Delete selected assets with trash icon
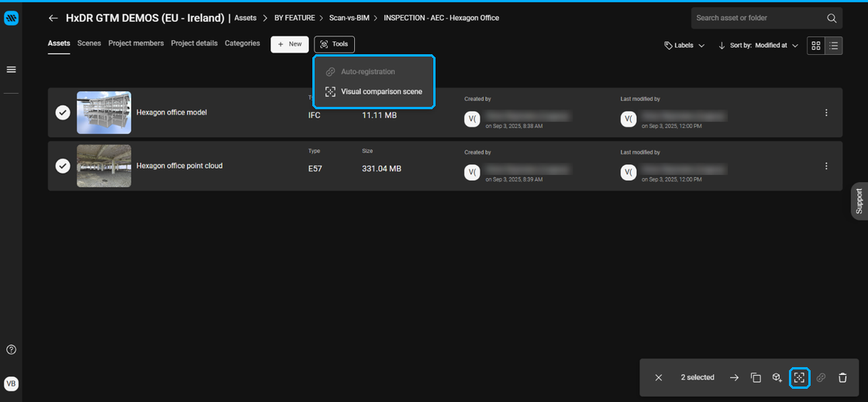This screenshot has height=402, width=868. coord(842,378)
